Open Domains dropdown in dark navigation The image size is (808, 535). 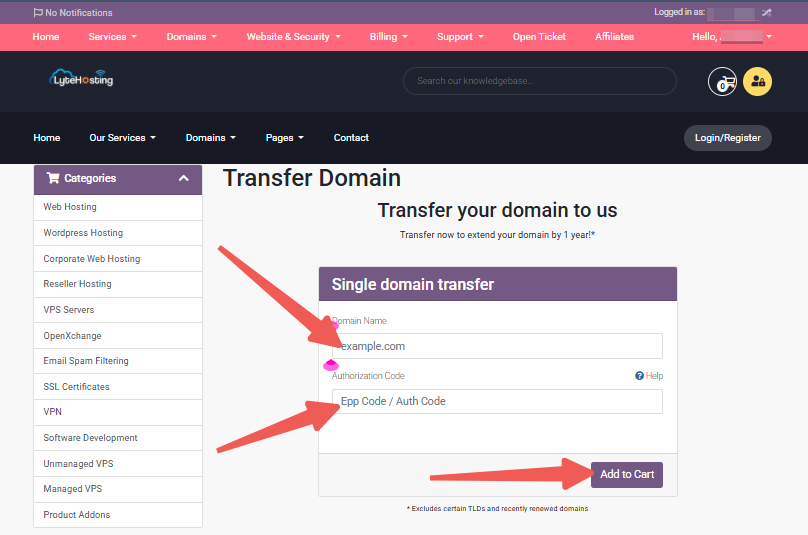tap(211, 138)
